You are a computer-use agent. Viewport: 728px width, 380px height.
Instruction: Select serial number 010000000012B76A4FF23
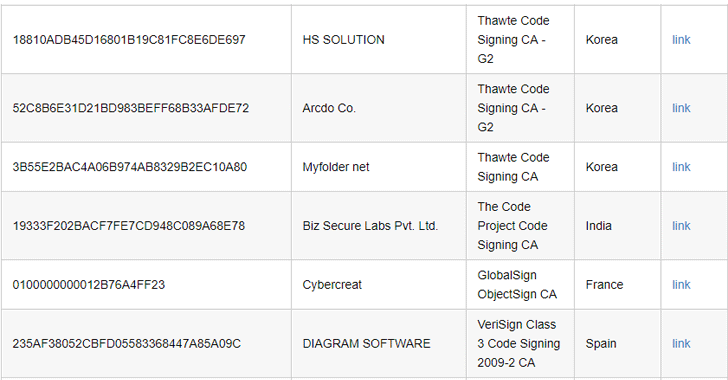click(x=89, y=285)
